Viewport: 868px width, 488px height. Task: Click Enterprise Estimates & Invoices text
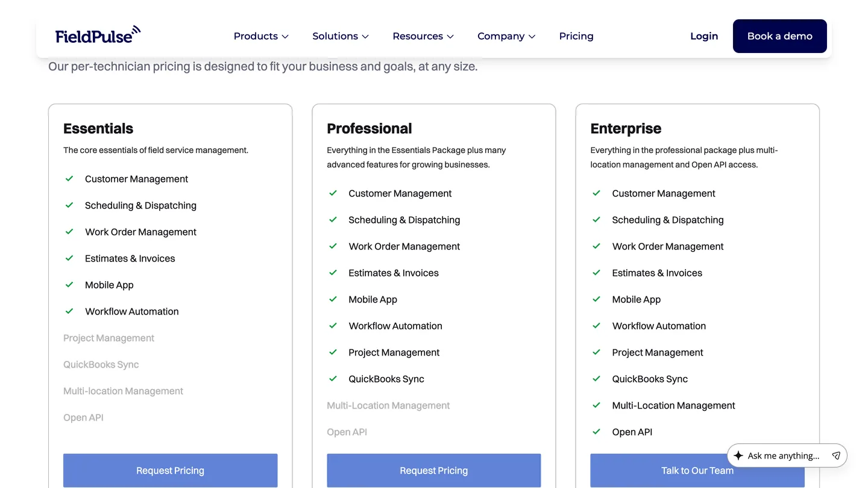coord(657,273)
